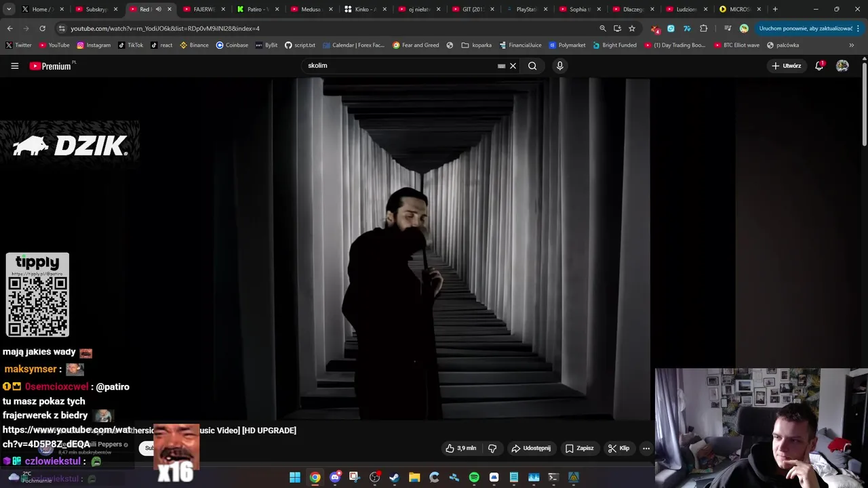Clear the 'skolim' search text
Image resolution: width=868 pixels, height=488 pixels.
click(x=513, y=66)
